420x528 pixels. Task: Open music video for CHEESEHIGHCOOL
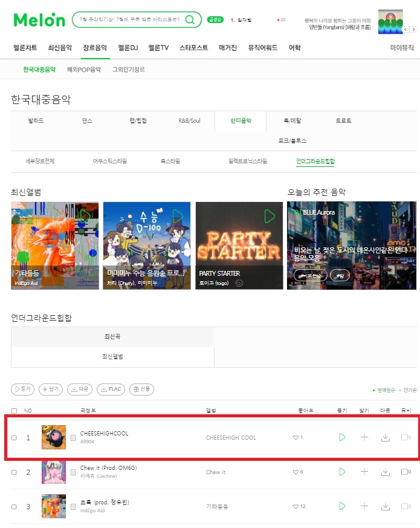[x=406, y=437]
